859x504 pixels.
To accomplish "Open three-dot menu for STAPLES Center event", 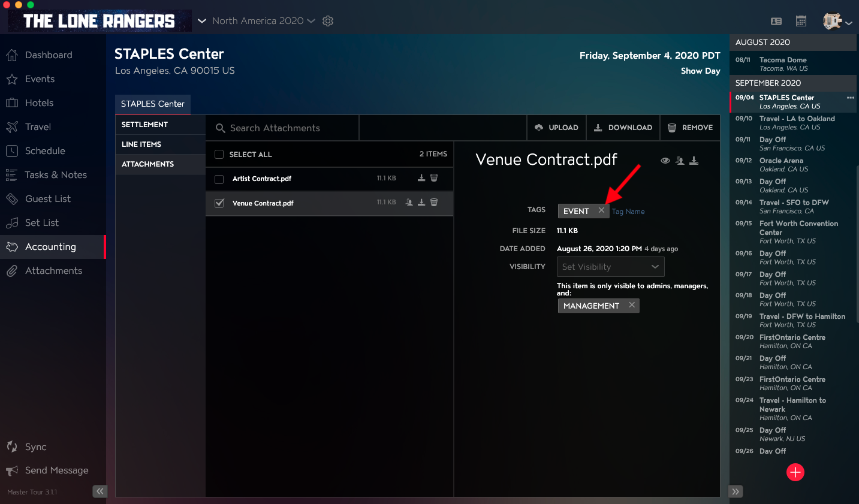I will (x=850, y=98).
